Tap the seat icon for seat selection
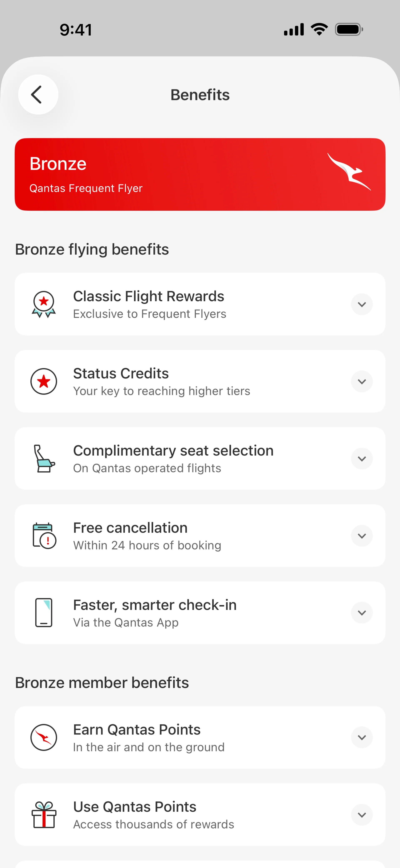 (44, 459)
